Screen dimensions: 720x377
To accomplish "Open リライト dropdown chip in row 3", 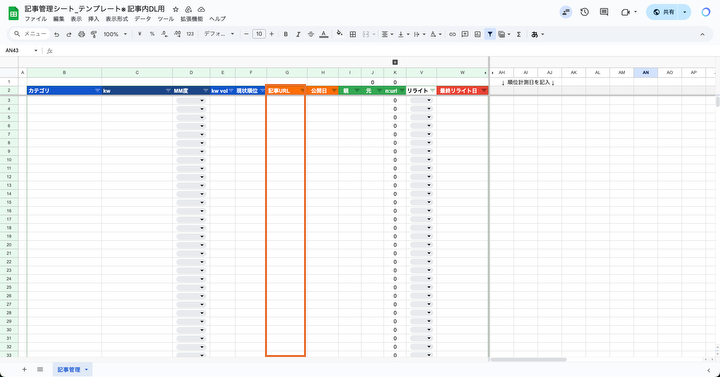I will click(x=421, y=100).
